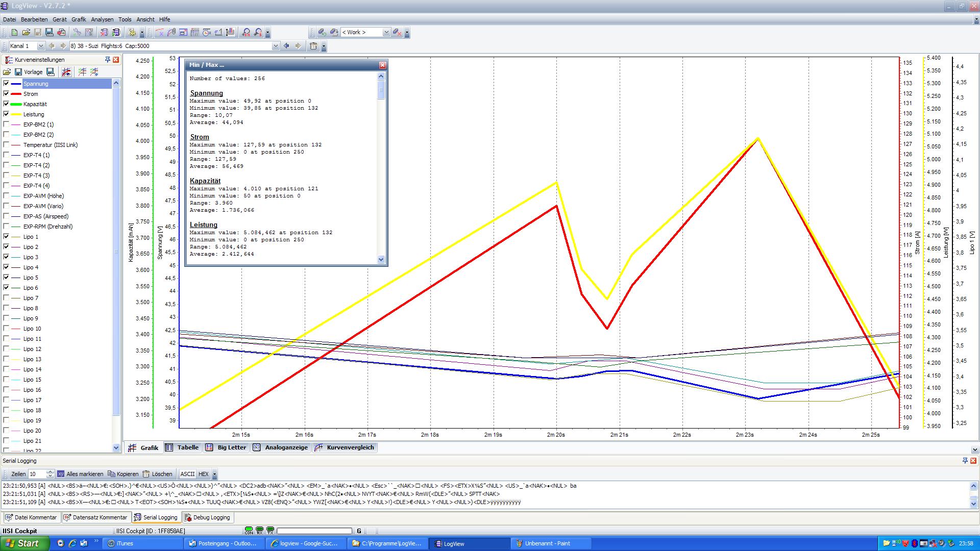Open dropdown arrow after the HEX button
Image resolution: width=980 pixels, height=551 pixels.
(x=214, y=474)
